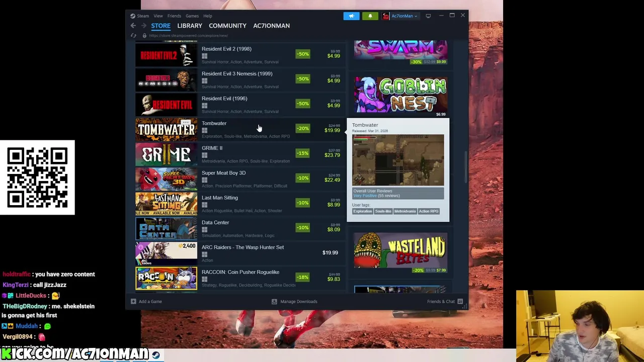Expand the Ac7ionMan account dropdown
The height and width of the screenshot is (362, 644).
point(404,16)
